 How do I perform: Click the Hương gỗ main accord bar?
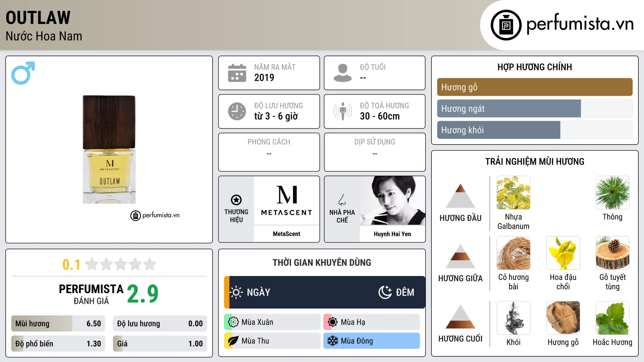click(x=535, y=87)
